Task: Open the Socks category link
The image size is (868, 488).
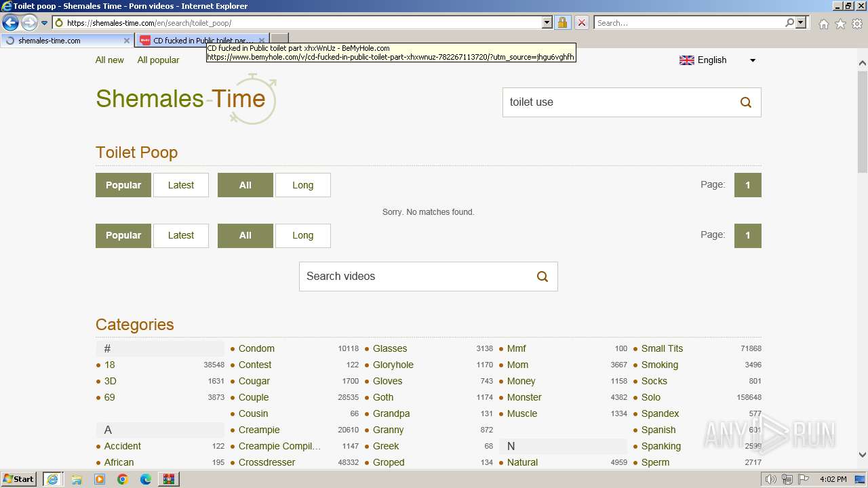Action: 654,381
